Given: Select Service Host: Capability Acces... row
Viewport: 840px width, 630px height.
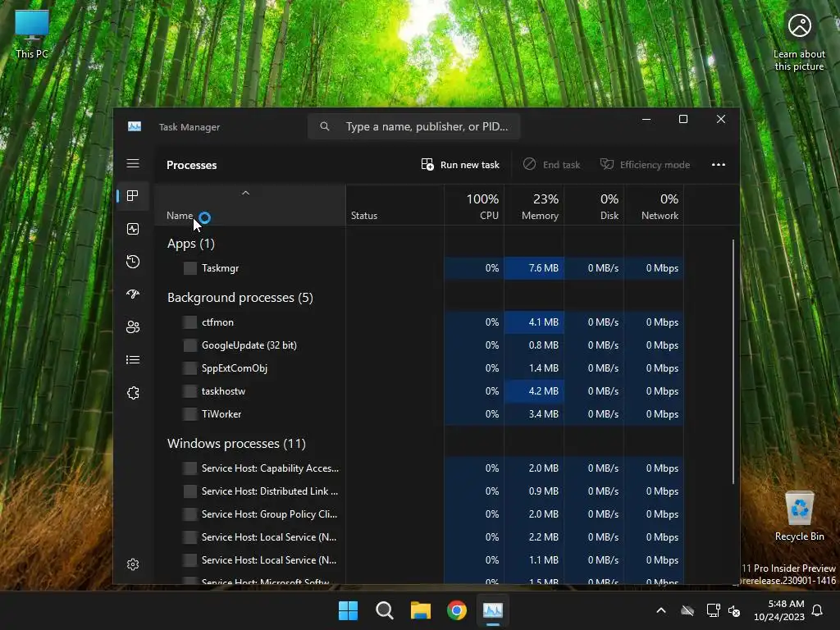Looking at the screenshot, I should (419, 468).
